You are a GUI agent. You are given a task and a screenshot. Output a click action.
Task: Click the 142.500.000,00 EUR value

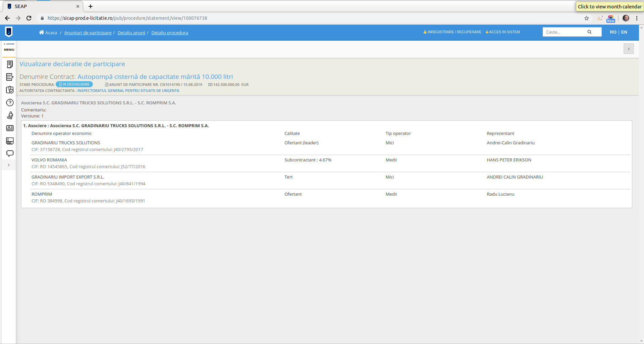pos(231,85)
